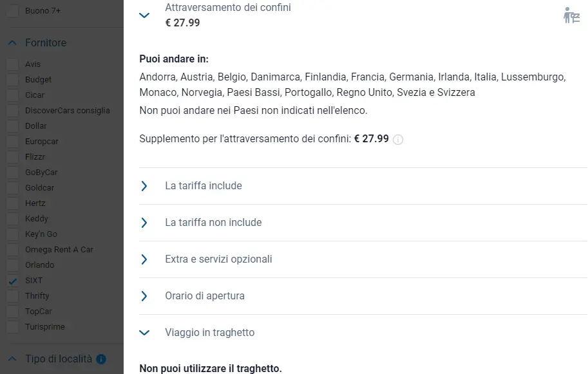Expand Extra e servizi opzionali

tap(145, 259)
